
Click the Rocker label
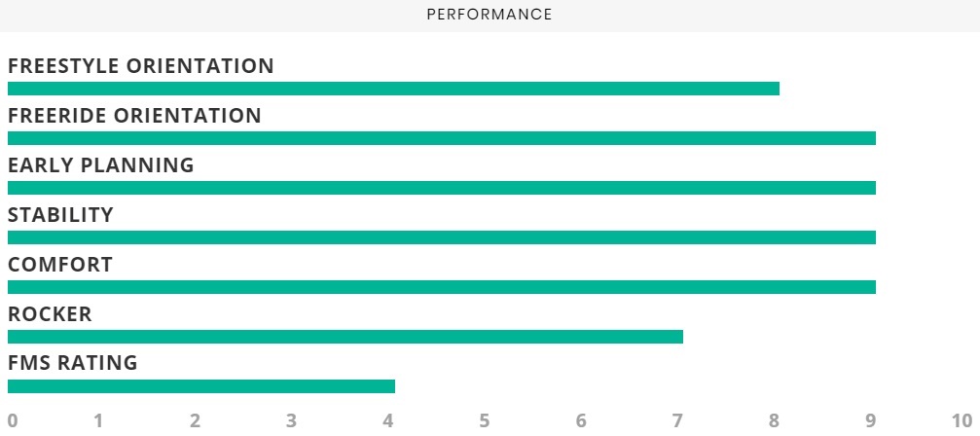[50, 314]
